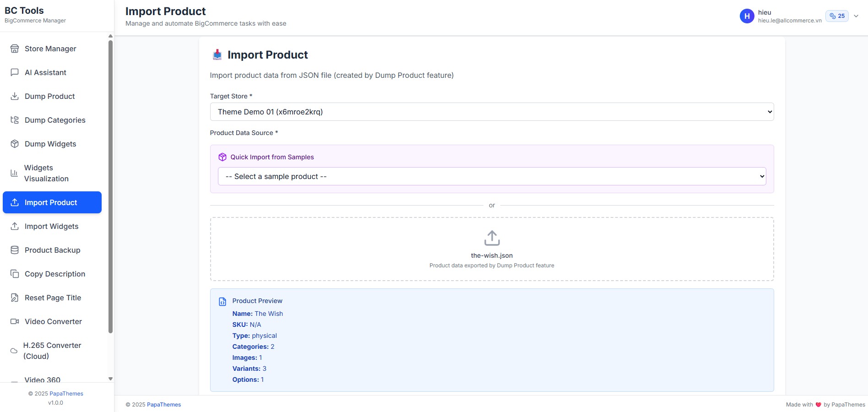Click the upload arrow above the-wish.json
The width and height of the screenshot is (868, 412).
(x=491, y=238)
